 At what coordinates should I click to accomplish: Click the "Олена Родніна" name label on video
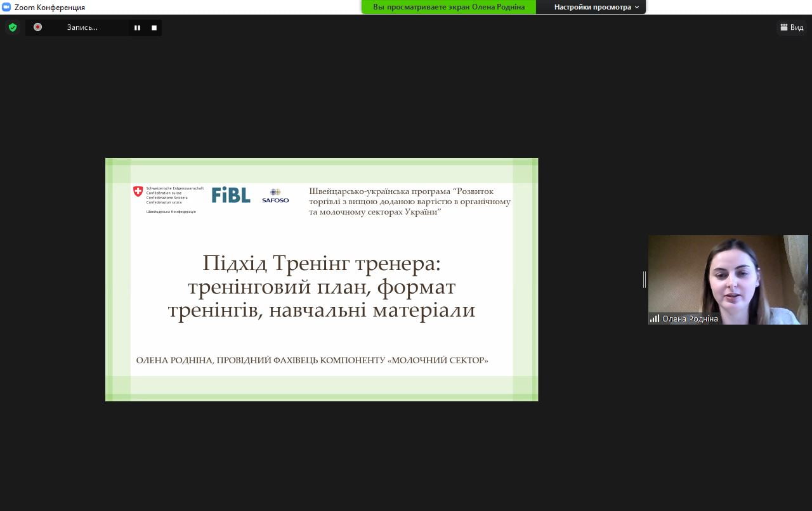click(x=690, y=319)
